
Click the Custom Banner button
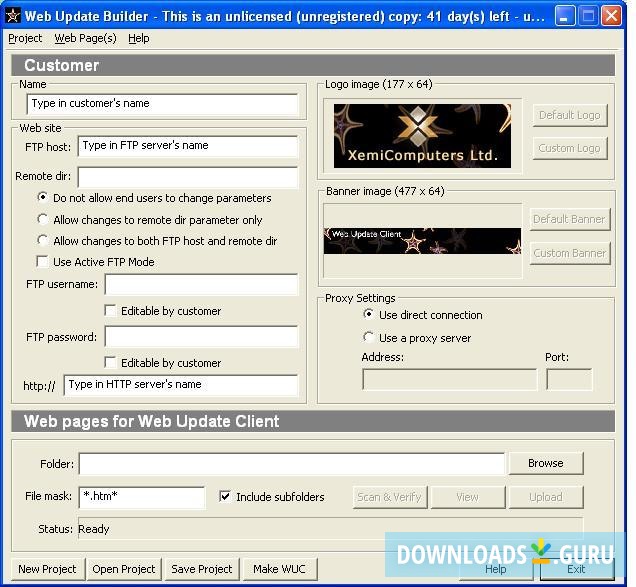click(570, 254)
